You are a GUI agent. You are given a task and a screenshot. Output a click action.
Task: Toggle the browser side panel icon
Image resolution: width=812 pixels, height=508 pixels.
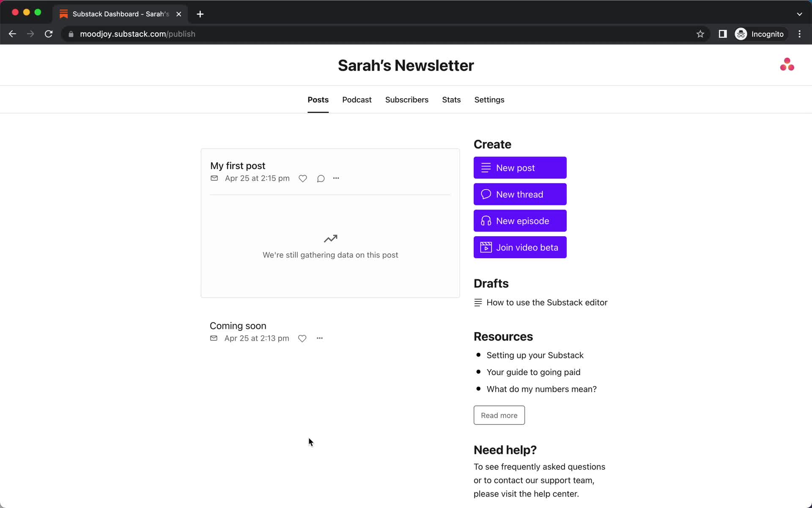pos(723,34)
